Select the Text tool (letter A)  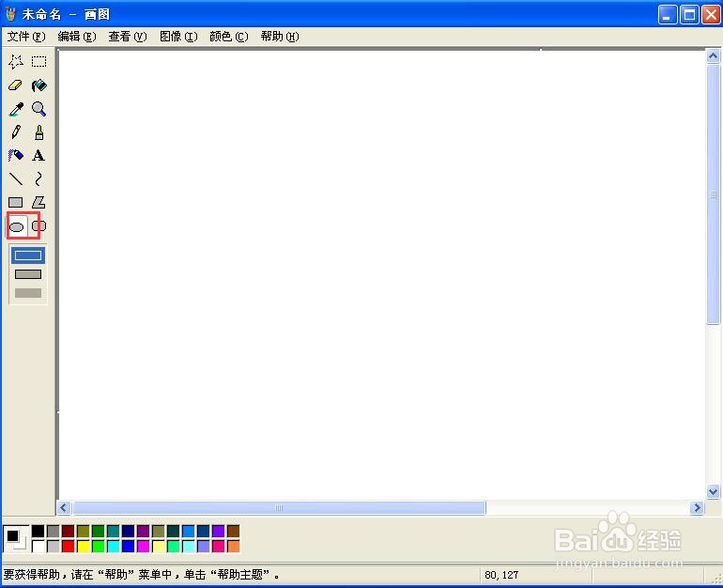pyautogui.click(x=39, y=155)
